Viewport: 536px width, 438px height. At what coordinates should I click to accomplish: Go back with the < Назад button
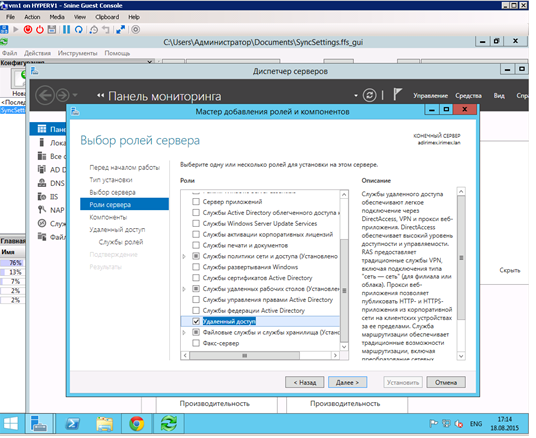click(305, 382)
